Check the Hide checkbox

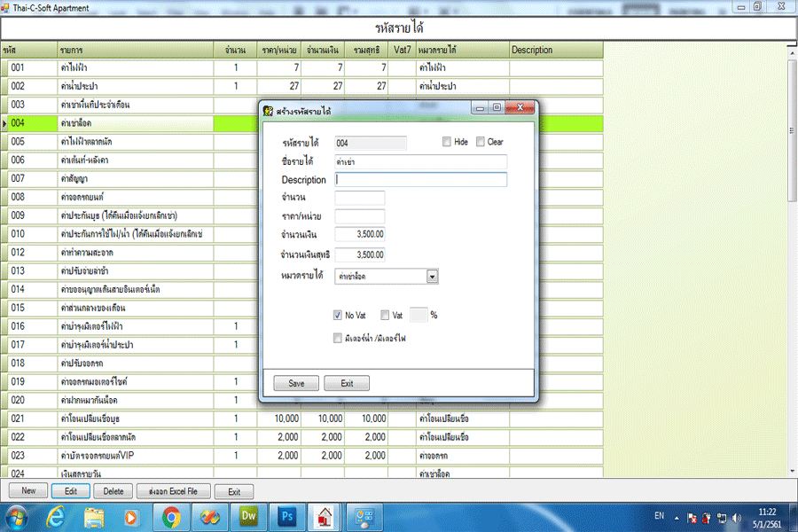(446, 142)
